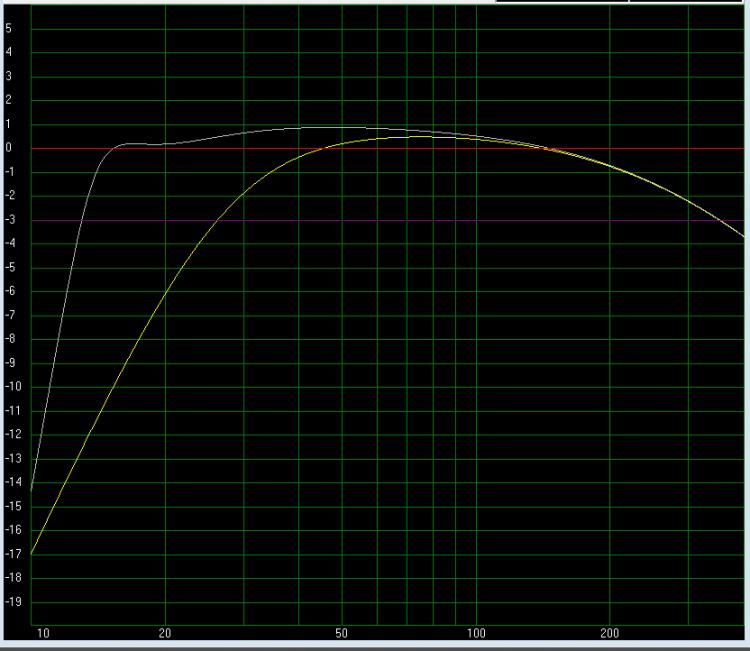Select the positive 4 label on the vertical axis
This screenshot has height=651, width=750.
pos(9,52)
